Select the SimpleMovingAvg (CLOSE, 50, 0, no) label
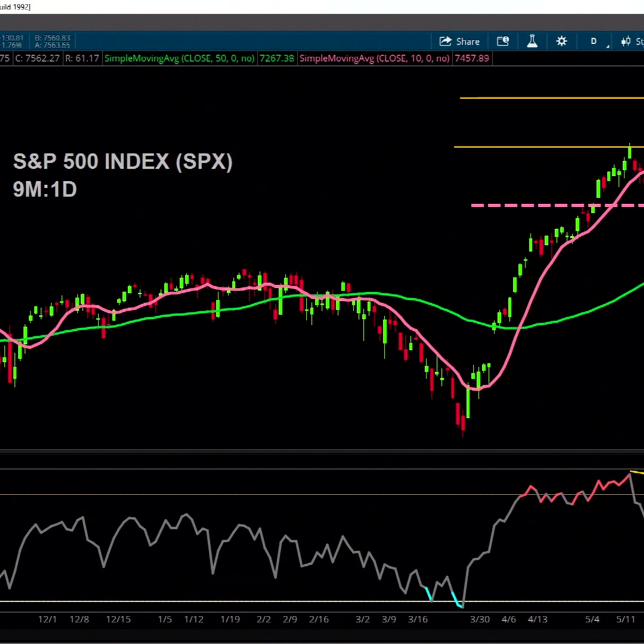644x644 pixels. [x=179, y=59]
